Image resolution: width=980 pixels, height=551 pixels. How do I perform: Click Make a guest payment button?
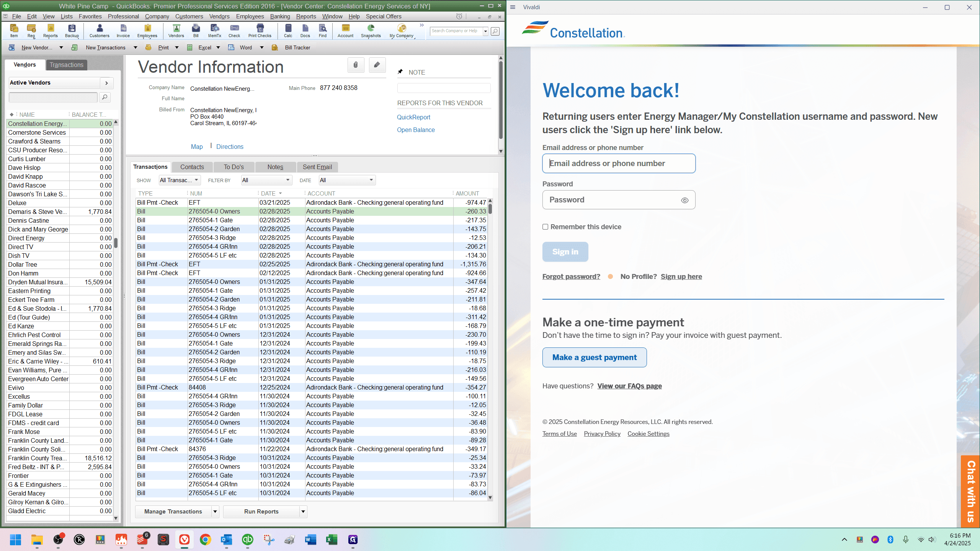pos(595,357)
